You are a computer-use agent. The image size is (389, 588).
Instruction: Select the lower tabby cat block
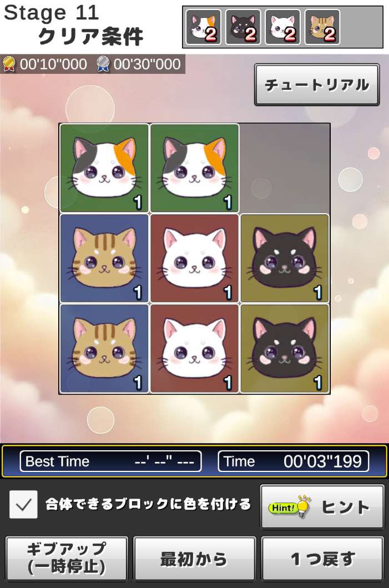(104, 349)
